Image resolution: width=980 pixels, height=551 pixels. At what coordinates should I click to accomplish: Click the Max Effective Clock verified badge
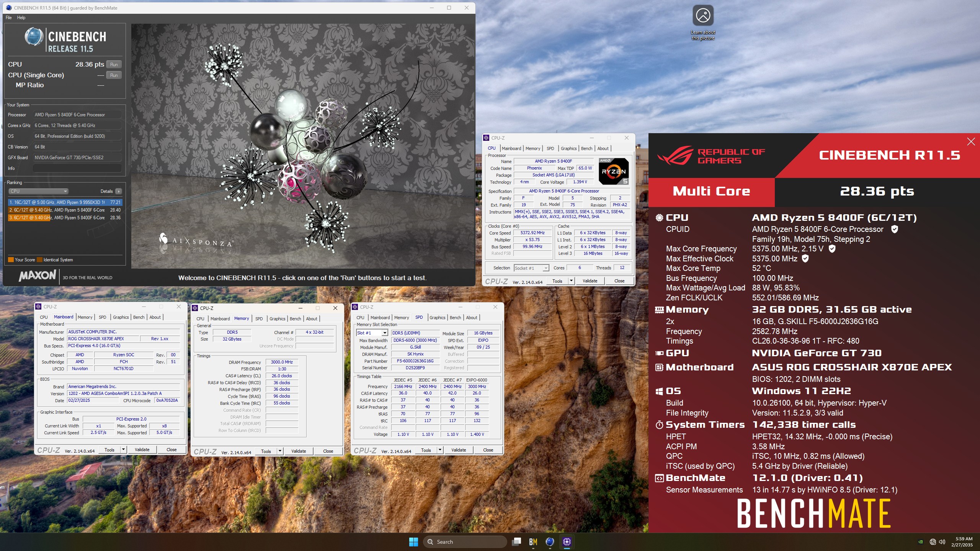coord(805,259)
